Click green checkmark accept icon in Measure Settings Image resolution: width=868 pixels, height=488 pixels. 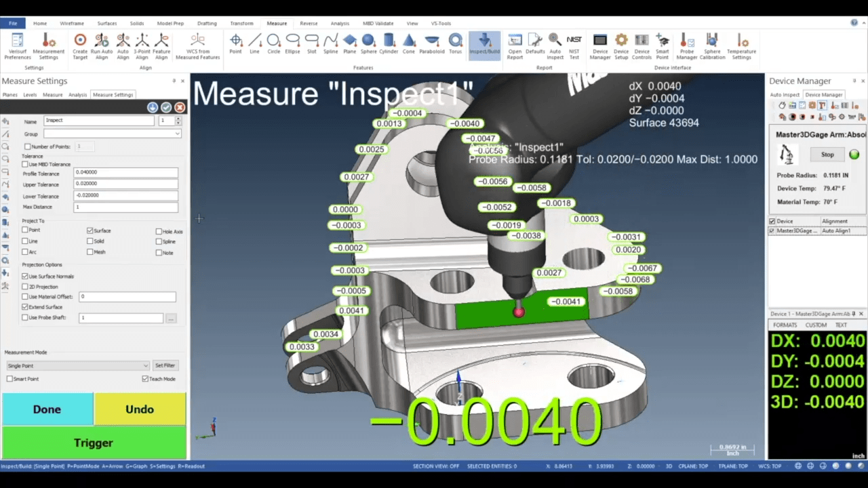point(166,107)
